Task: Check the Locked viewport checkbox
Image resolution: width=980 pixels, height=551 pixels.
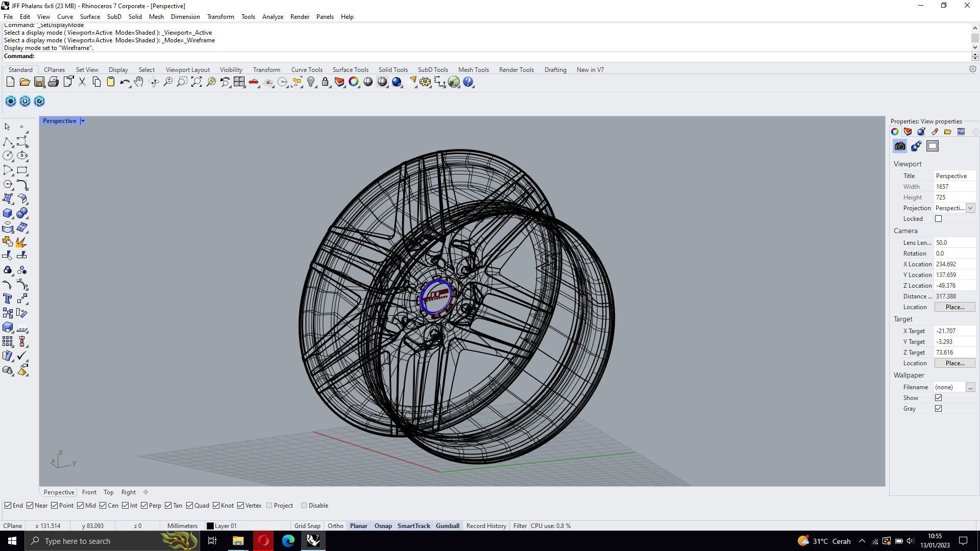Action: 938,219
